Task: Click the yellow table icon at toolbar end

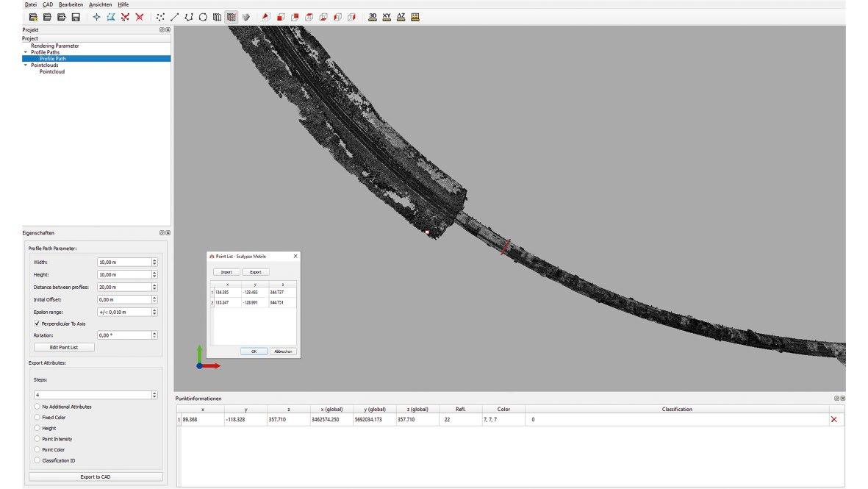Action: (x=415, y=17)
